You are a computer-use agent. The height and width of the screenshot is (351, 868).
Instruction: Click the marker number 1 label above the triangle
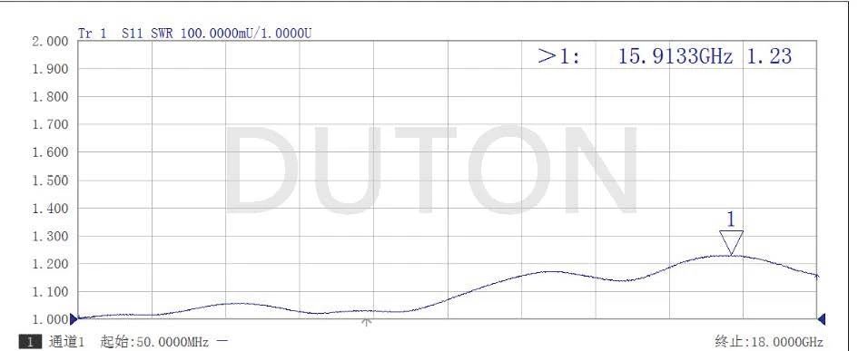pyautogui.click(x=731, y=219)
